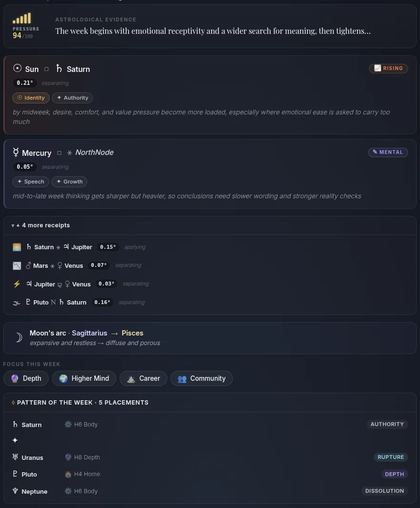Click the crescent moon icon
Image resolution: width=420 pixels, height=508 pixels.
tap(19, 337)
